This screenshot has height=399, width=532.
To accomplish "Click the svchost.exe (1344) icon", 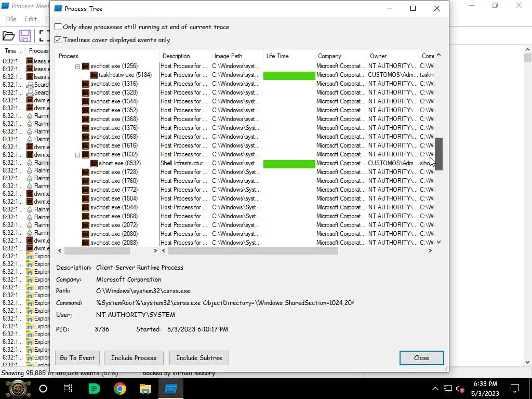I will click(86, 101).
